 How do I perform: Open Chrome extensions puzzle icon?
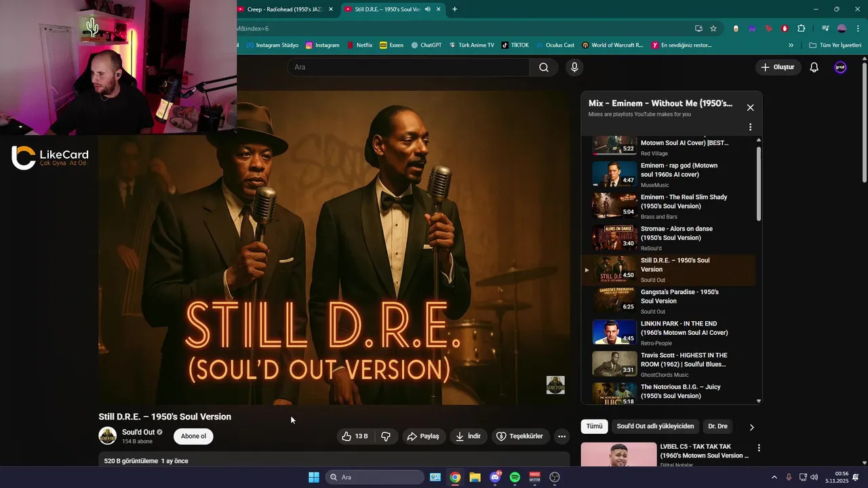802,28
